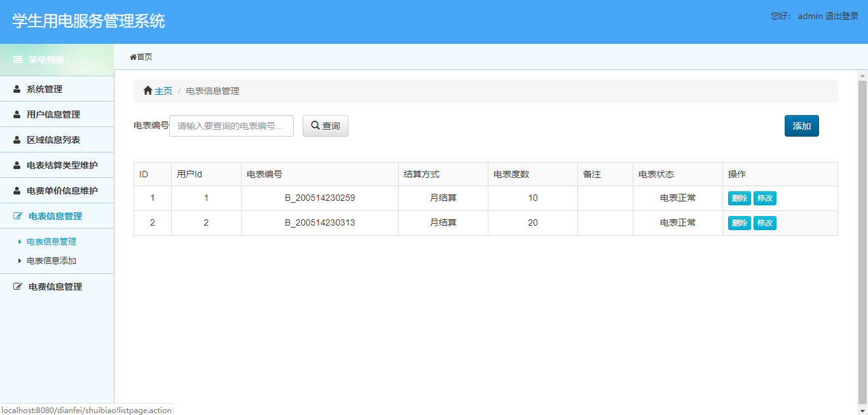The image size is (868, 415).
Task: Focus the 电表编号 search input field
Action: [231, 126]
